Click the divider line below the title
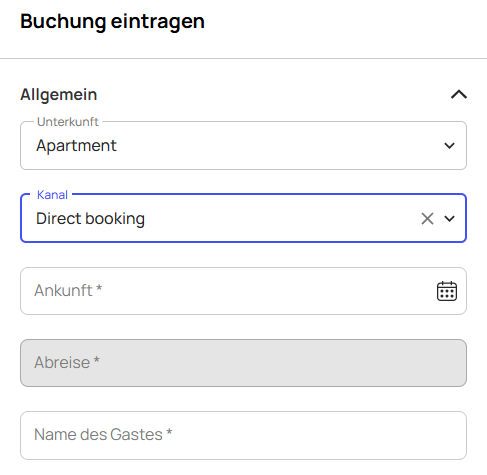The width and height of the screenshot is (487, 475). point(243,59)
